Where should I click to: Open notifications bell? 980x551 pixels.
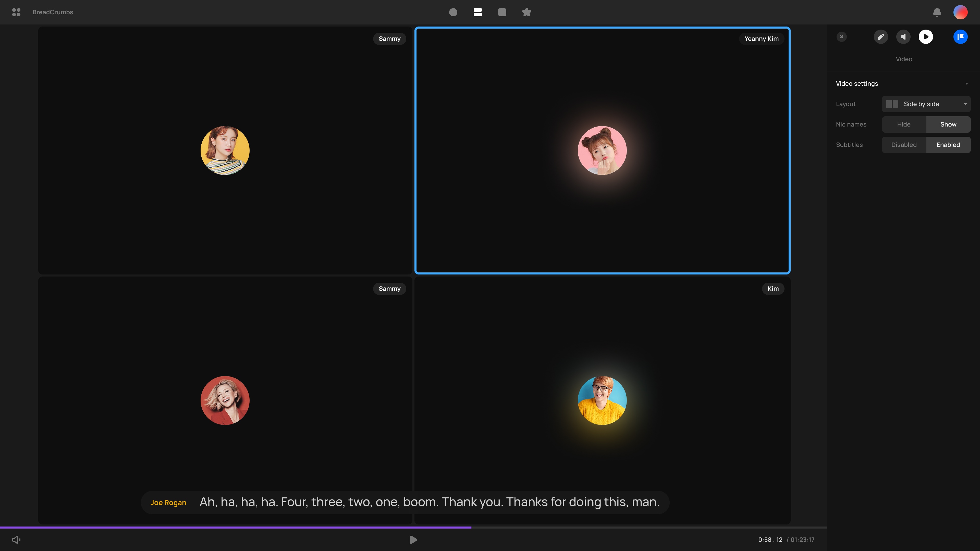[x=937, y=12]
